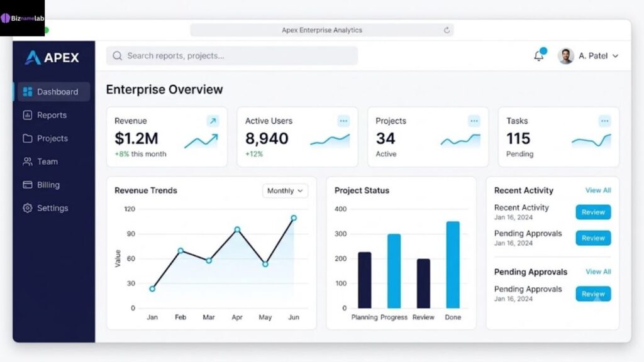644x362 pixels.
Task: Click the Enterprise Overview heading
Action: coord(164,89)
